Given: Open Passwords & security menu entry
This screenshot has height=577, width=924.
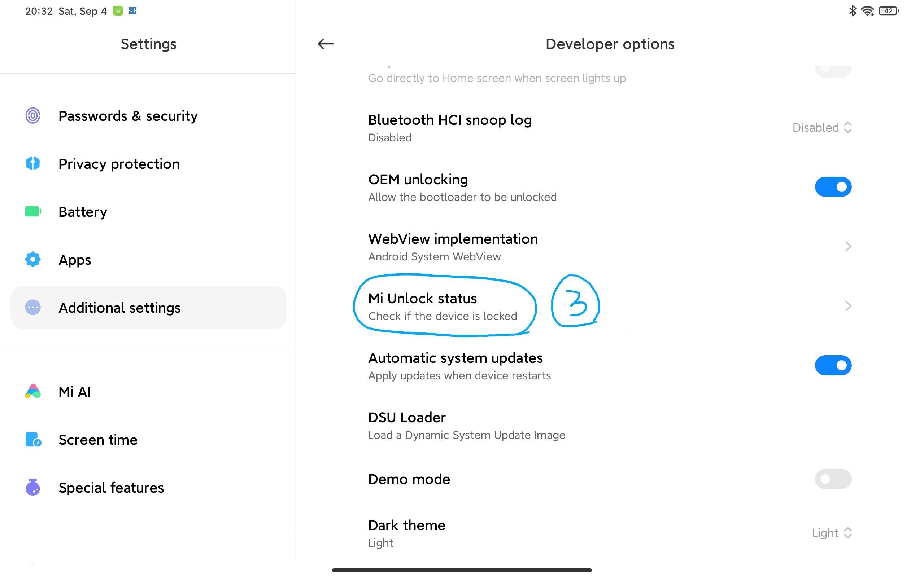Looking at the screenshot, I should click(x=127, y=116).
